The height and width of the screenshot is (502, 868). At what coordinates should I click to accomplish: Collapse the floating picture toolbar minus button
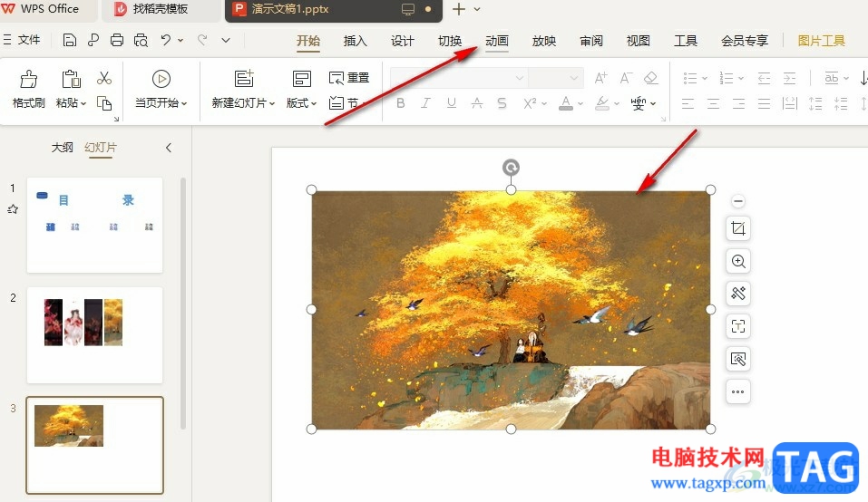click(738, 201)
